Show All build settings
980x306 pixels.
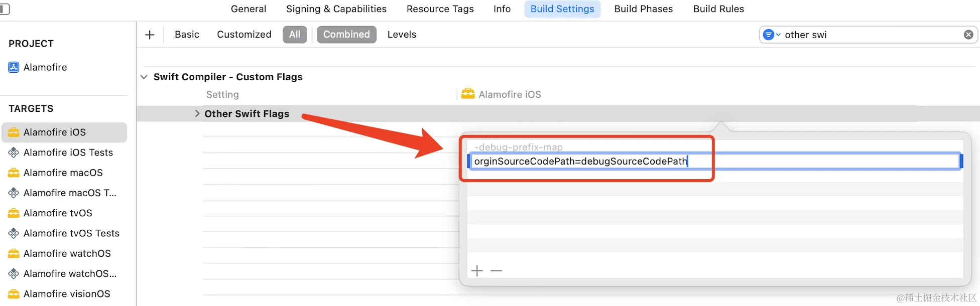(x=295, y=35)
